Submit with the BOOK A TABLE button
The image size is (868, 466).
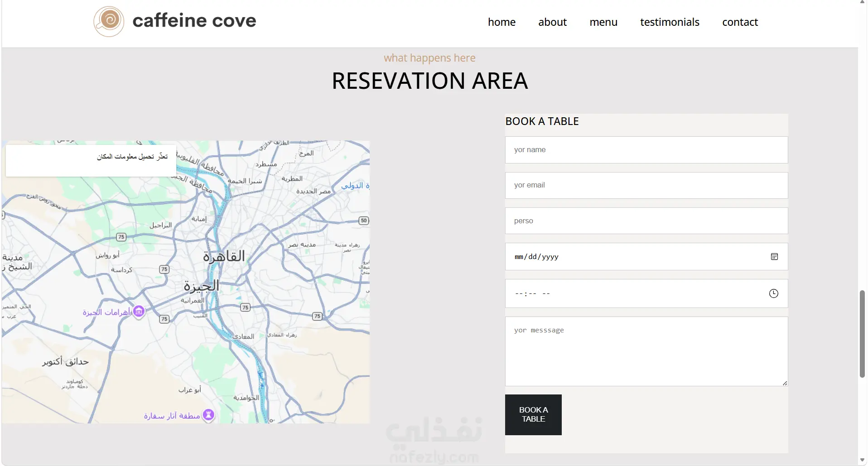533,415
